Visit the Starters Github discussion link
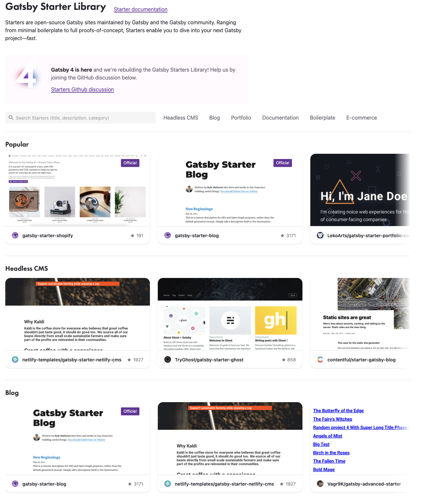The height and width of the screenshot is (504, 428). (82, 89)
